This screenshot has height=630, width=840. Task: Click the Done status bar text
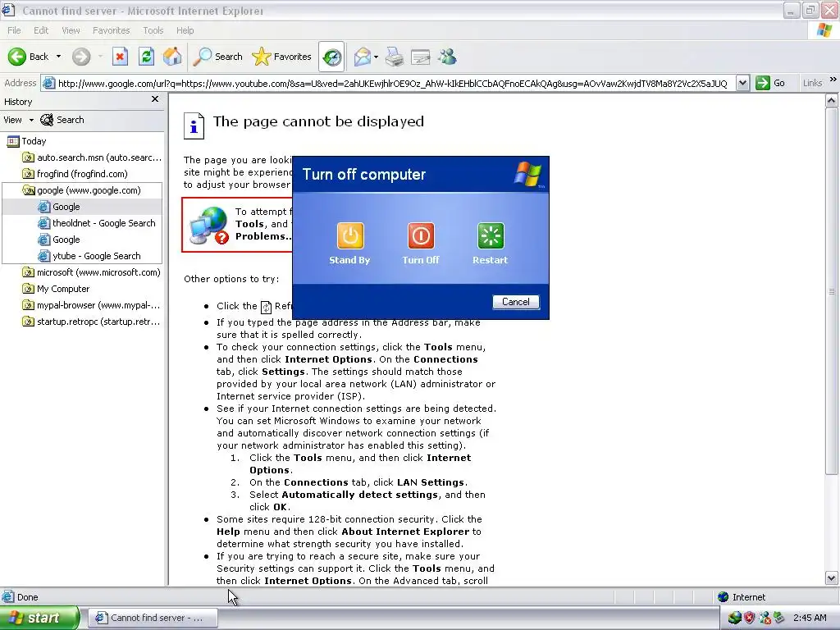(27, 597)
